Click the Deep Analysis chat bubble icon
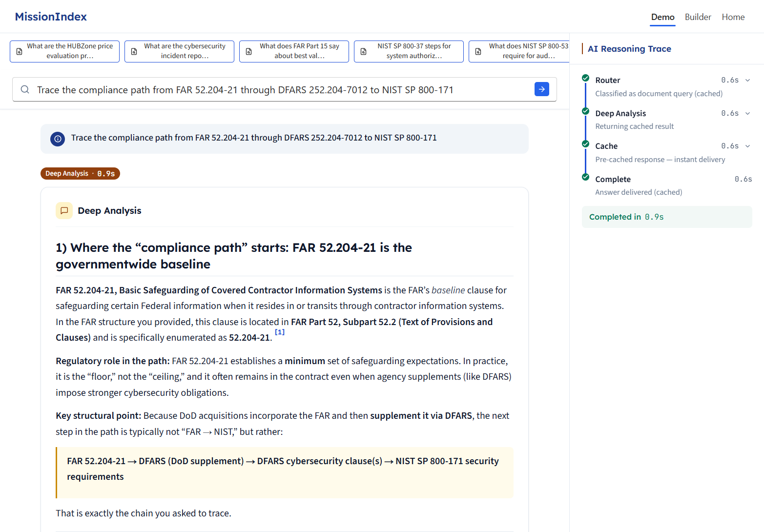 64,211
